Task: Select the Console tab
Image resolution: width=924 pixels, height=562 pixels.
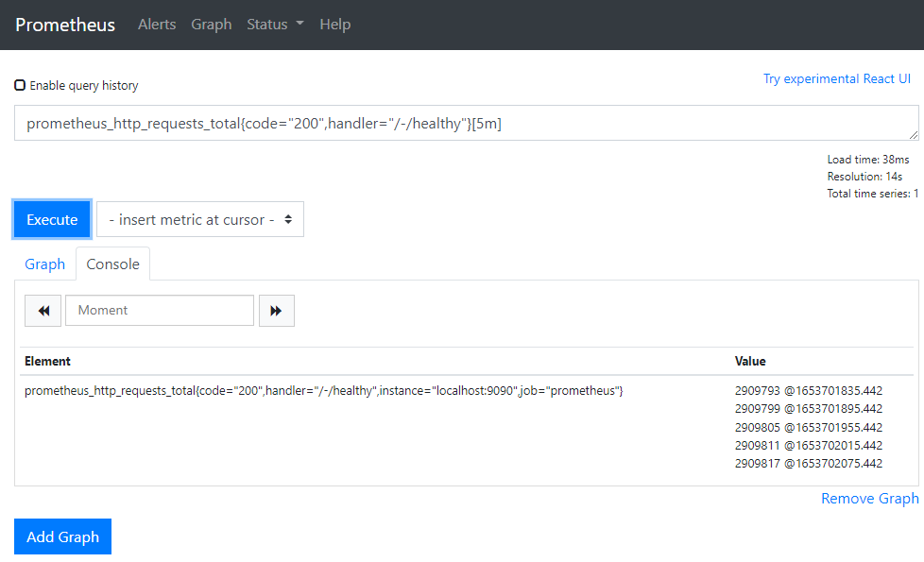Action: (x=112, y=264)
